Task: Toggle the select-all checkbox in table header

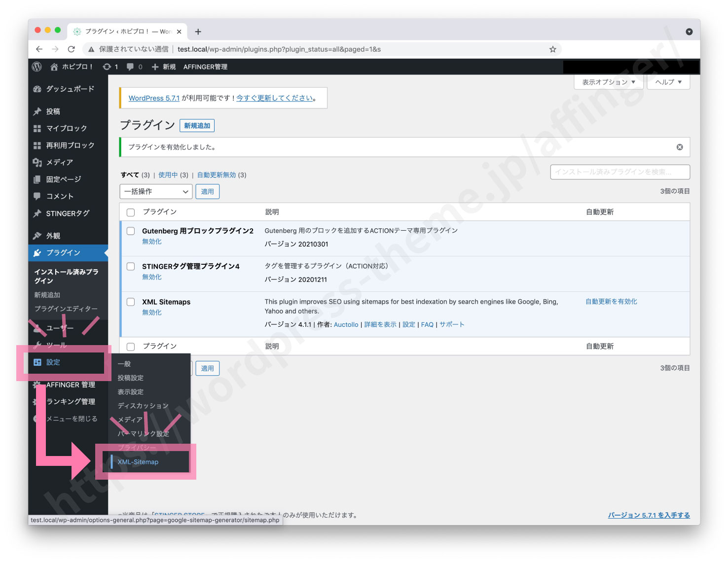Action: [x=131, y=212]
